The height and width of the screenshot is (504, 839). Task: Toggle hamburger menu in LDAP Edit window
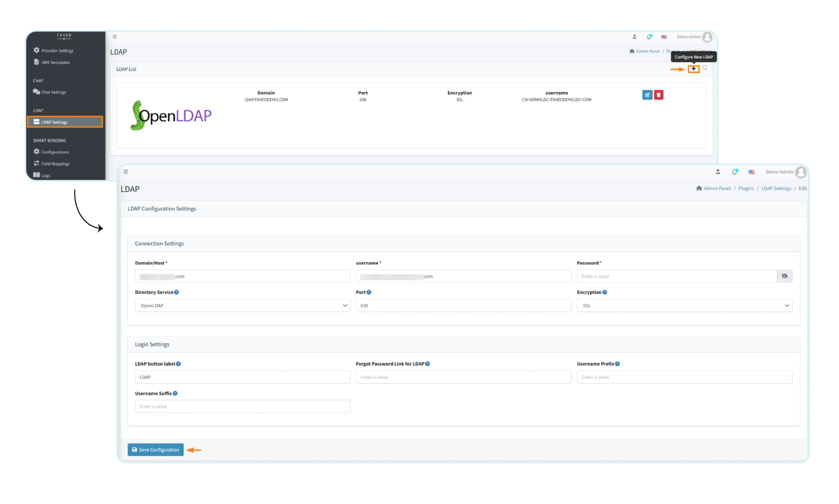tap(126, 172)
